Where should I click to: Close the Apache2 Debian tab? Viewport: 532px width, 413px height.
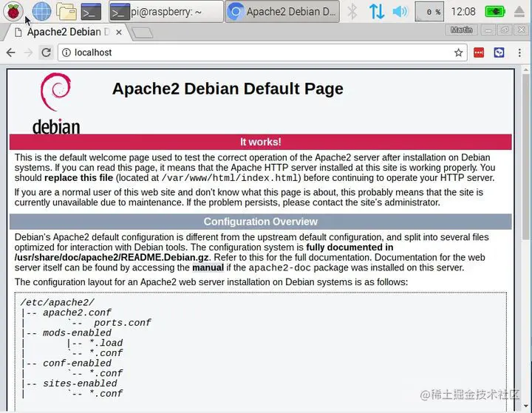tap(119, 33)
